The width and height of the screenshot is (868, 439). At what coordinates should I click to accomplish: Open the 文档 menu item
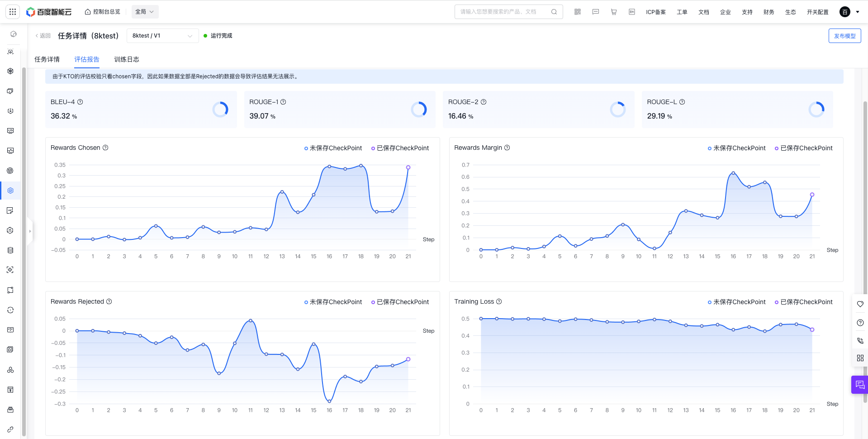pyautogui.click(x=704, y=12)
